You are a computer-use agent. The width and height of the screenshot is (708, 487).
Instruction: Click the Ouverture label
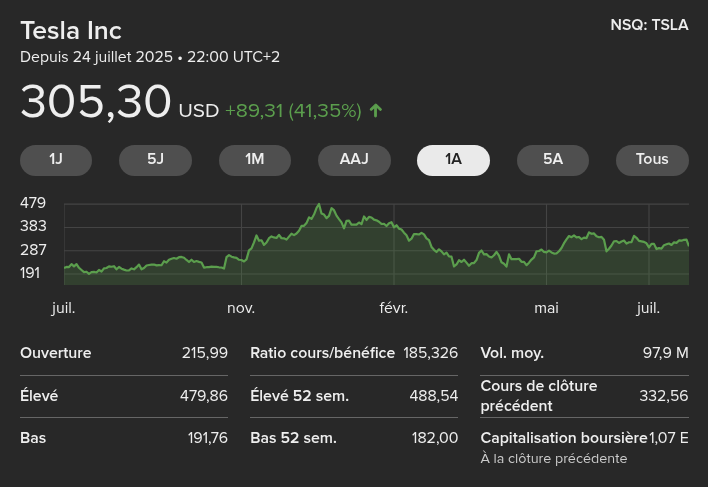pos(56,353)
